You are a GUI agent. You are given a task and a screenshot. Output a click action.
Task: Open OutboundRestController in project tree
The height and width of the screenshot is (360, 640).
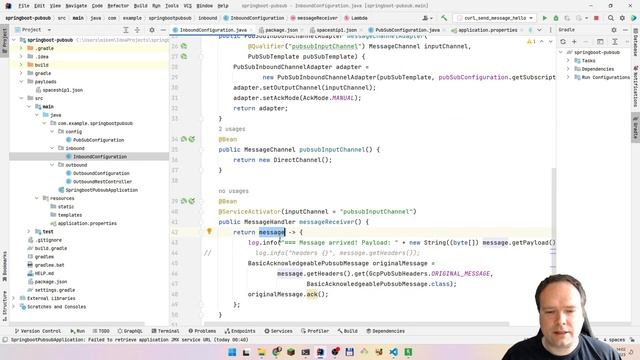[102, 182]
